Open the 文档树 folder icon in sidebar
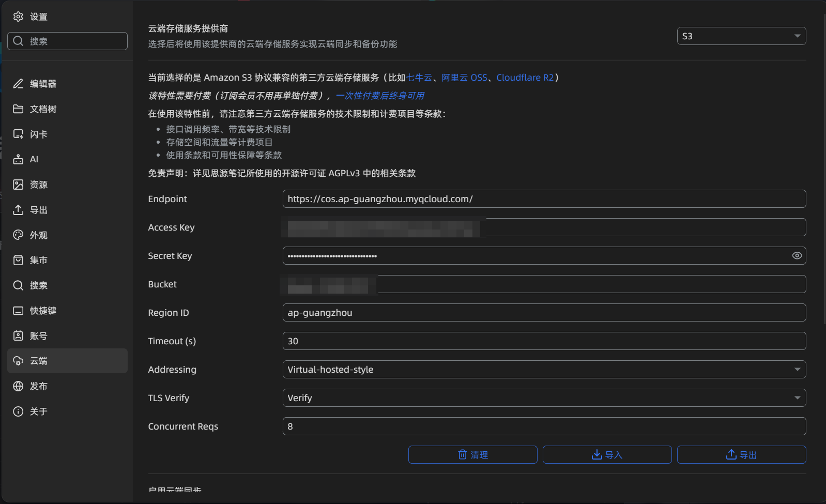 pyautogui.click(x=18, y=109)
